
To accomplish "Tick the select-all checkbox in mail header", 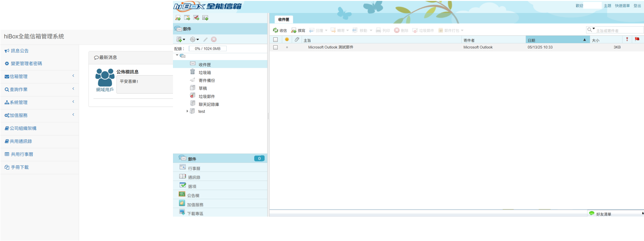I will [x=275, y=40].
